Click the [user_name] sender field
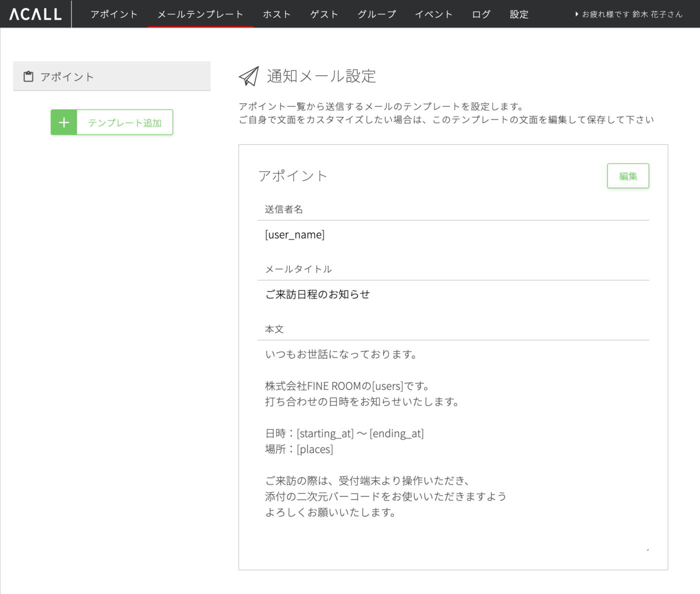700x594 pixels. click(453, 235)
